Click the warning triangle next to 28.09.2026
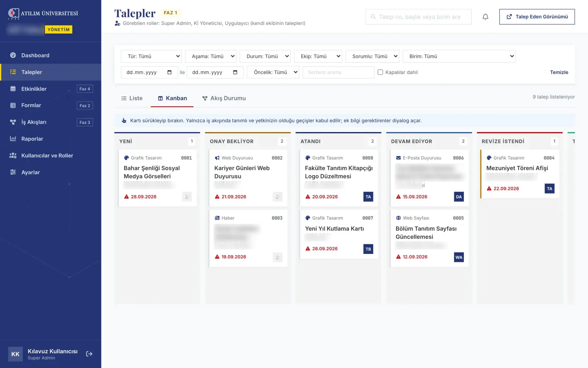588x368 pixels. (126, 197)
